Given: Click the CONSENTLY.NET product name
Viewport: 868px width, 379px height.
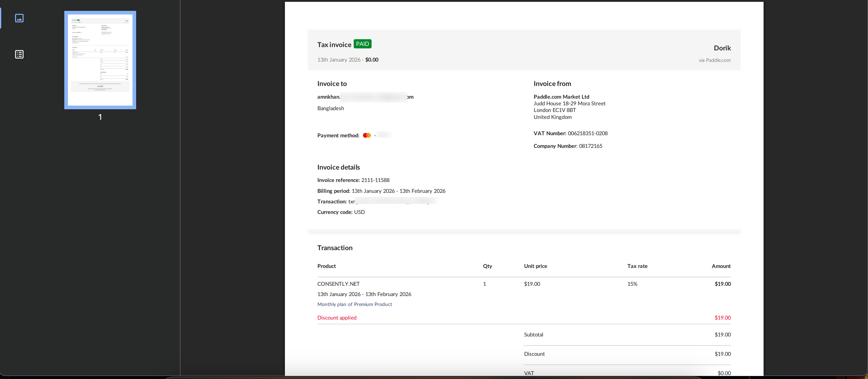Looking at the screenshot, I should coord(338,284).
